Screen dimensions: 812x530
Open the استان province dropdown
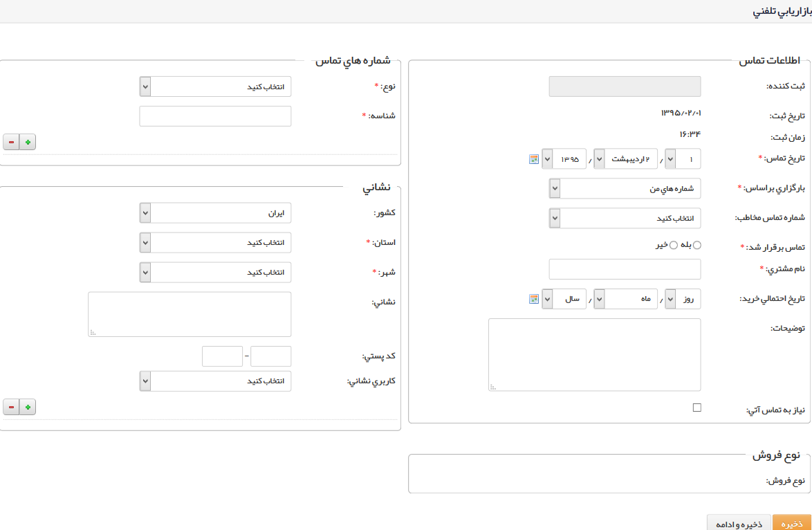click(x=215, y=242)
